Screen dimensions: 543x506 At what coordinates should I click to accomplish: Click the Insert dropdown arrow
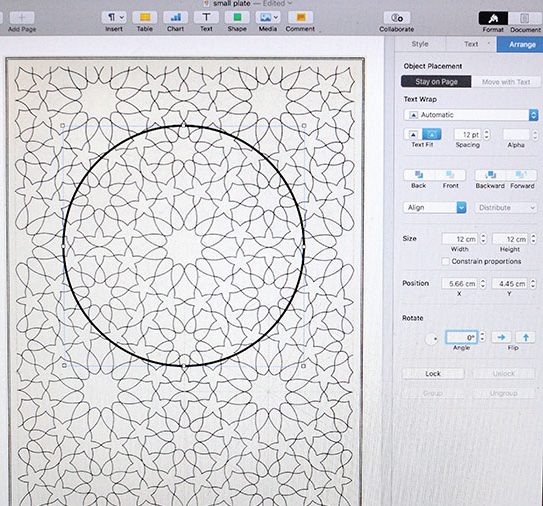coord(122,17)
